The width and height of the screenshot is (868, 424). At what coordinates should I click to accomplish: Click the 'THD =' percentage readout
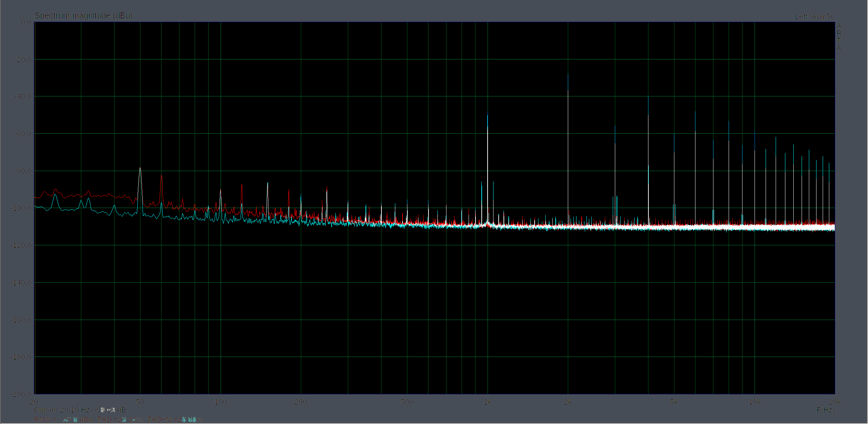(120, 420)
